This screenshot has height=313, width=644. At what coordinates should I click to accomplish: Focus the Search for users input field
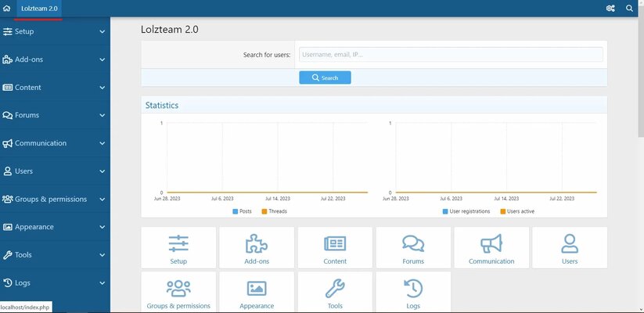coord(451,54)
